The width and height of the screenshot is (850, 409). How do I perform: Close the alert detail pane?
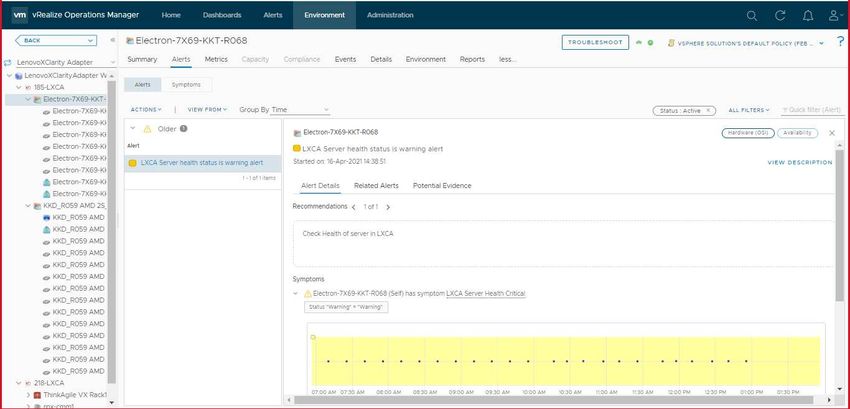(832, 133)
